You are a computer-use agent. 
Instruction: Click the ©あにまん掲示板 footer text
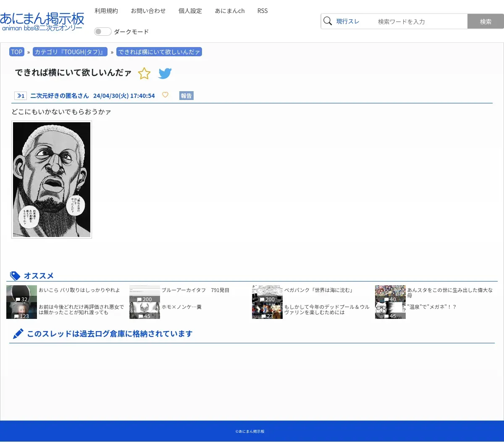pos(250,431)
